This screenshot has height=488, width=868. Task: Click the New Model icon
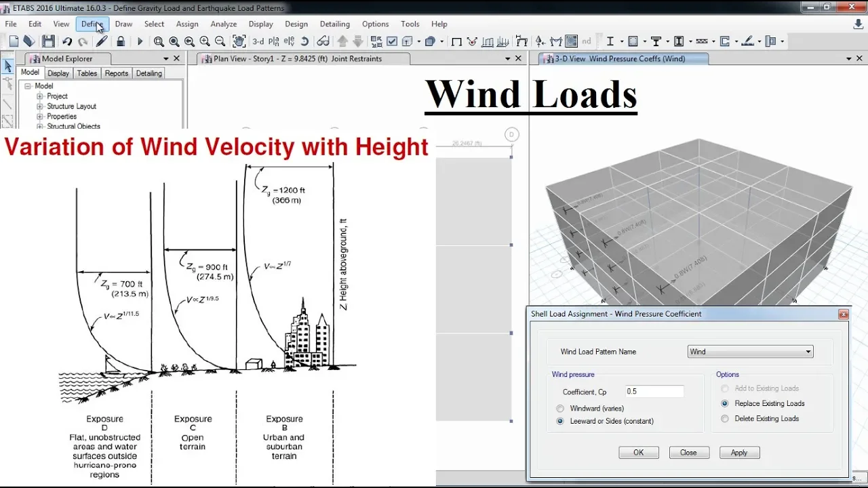[x=14, y=41]
